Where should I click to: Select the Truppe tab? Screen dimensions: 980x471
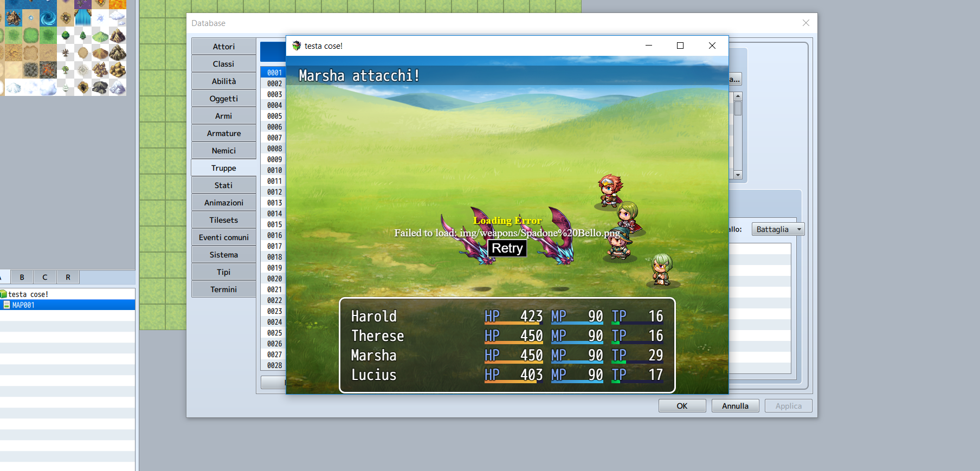[224, 168]
